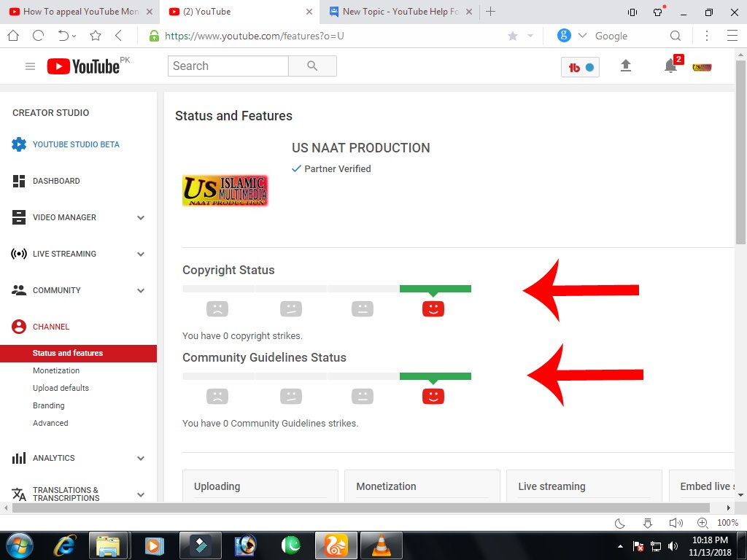This screenshot has width=747, height=560.
Task: Open the address bar star dropdown arrow
Action: point(530,36)
